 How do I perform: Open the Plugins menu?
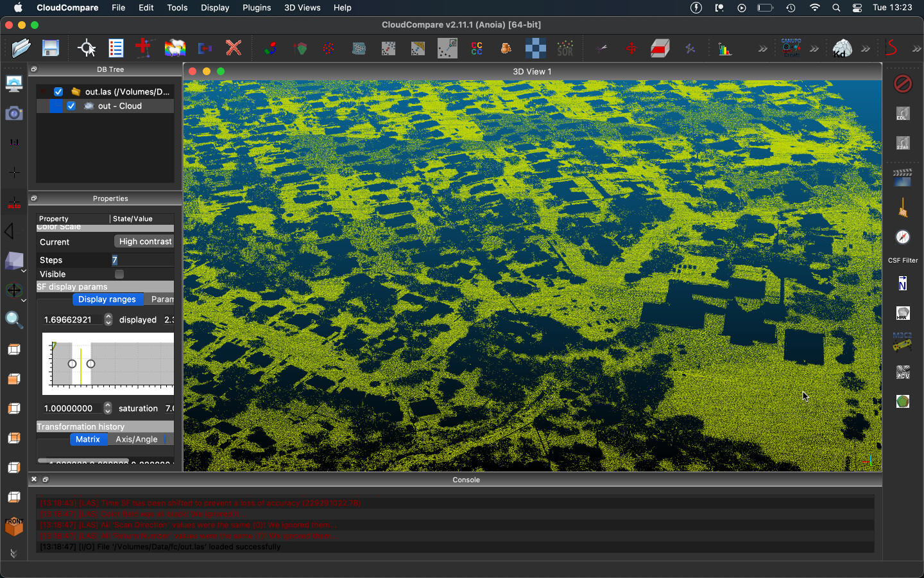coord(256,8)
